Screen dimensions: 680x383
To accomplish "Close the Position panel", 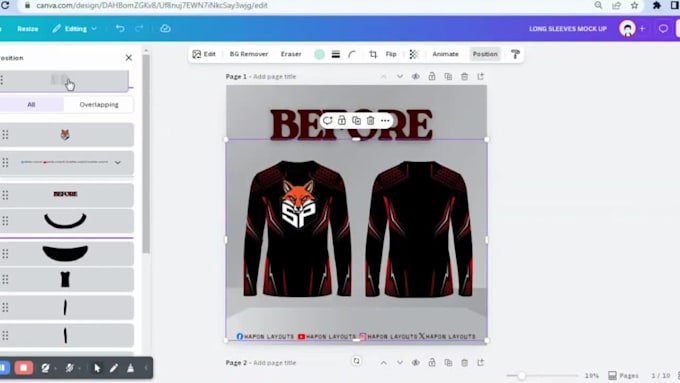I will click(128, 58).
